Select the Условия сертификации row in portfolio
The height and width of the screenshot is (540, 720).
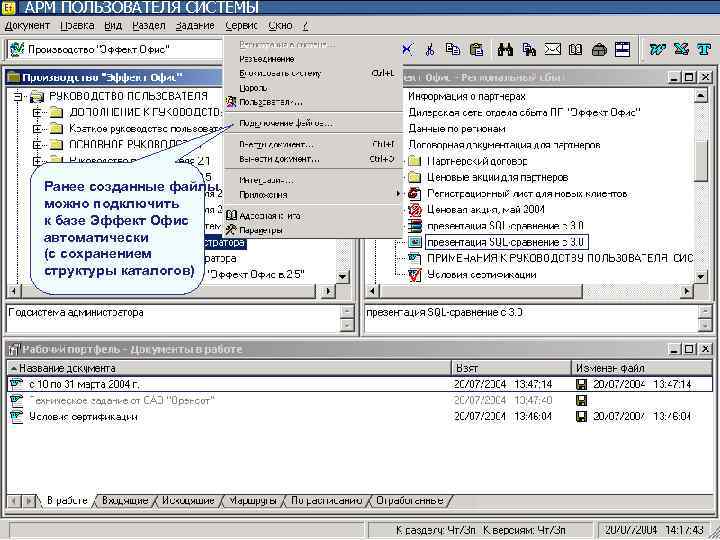click(x=360, y=416)
